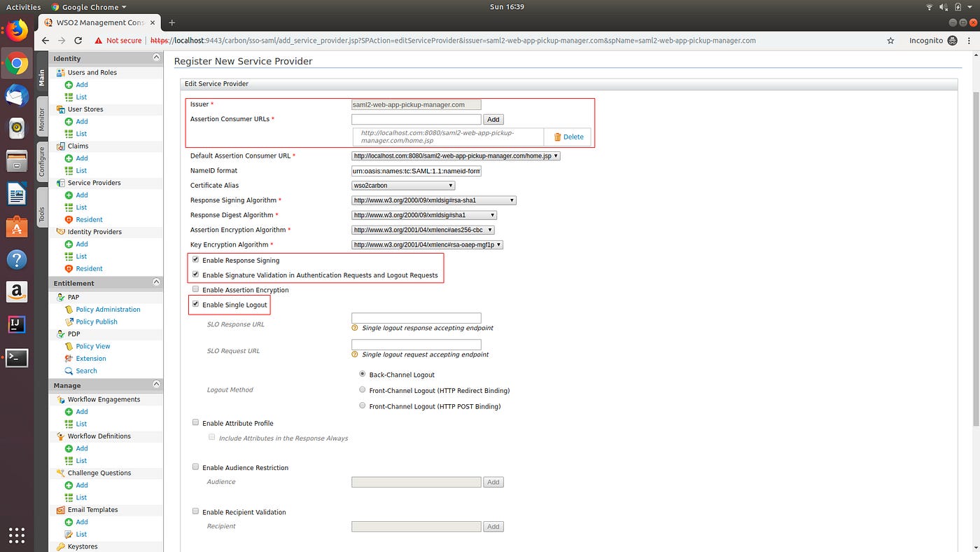
Task: Click the Assertion Consumer URLs input field
Action: [x=416, y=120]
